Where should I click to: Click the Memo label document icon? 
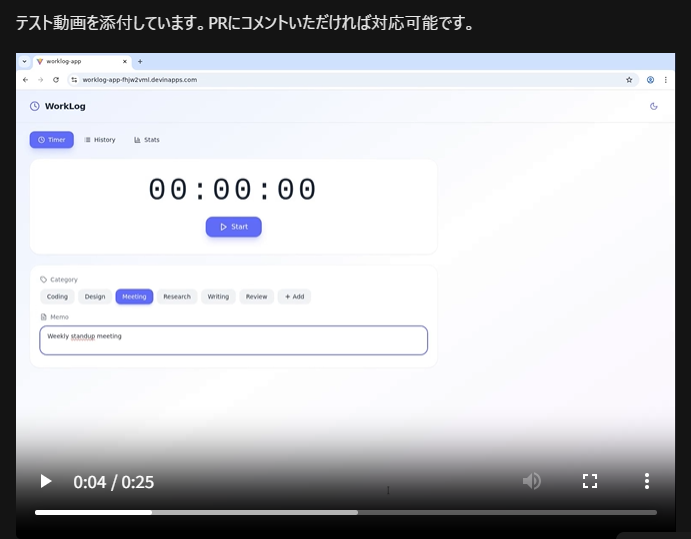tap(43, 317)
